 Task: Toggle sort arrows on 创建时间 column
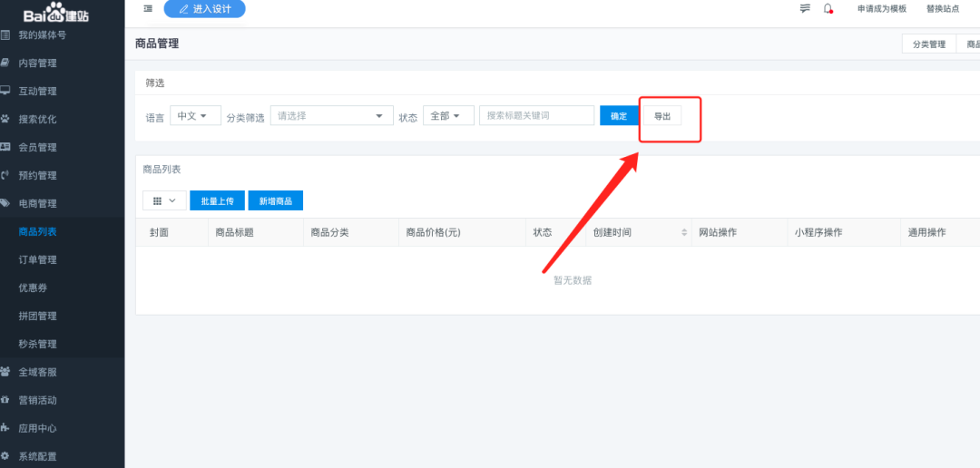pyautogui.click(x=684, y=233)
